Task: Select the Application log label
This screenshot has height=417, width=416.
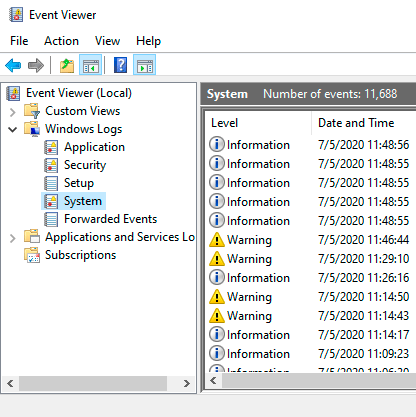Action: click(x=94, y=147)
